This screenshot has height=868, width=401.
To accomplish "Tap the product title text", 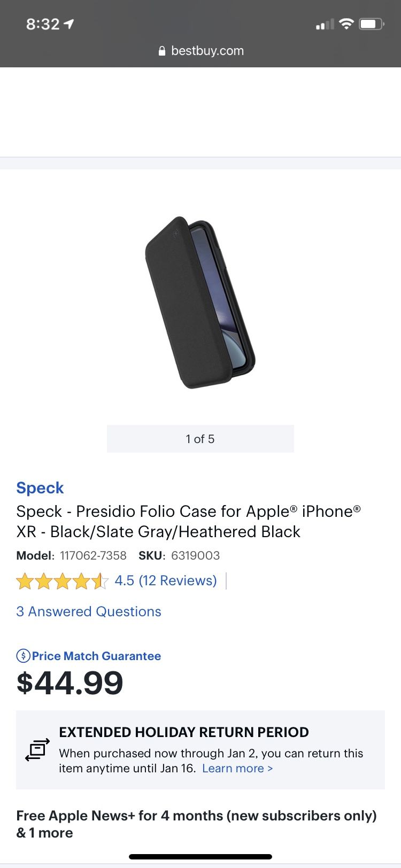I will [188, 521].
